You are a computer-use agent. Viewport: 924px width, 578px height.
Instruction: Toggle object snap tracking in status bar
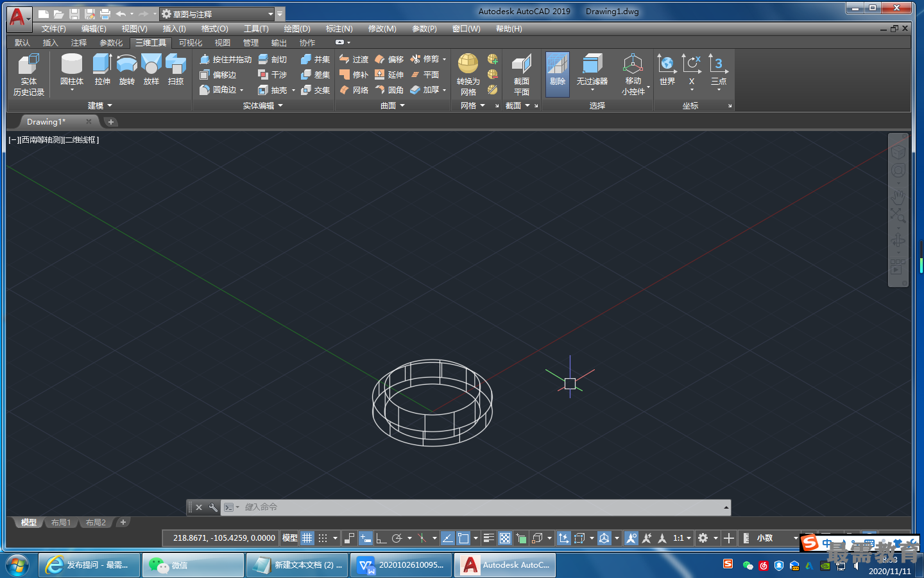point(448,538)
